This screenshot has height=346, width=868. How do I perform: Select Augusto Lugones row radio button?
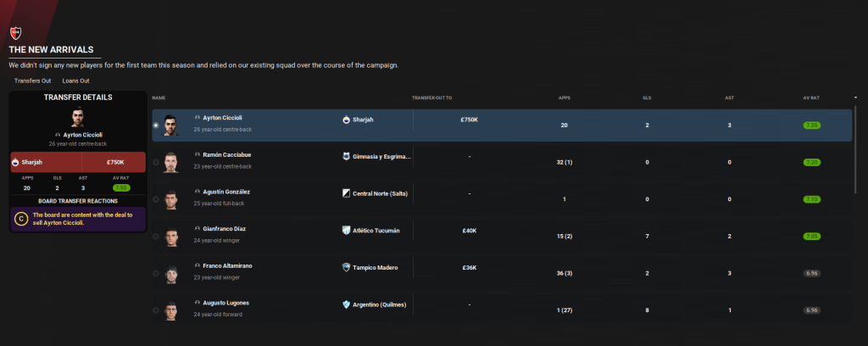155,310
